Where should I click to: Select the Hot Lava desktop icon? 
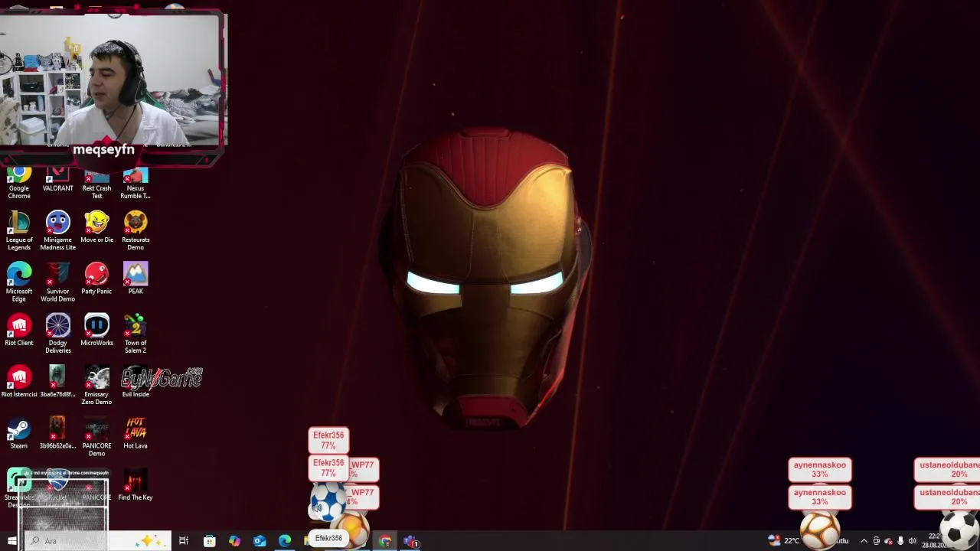(x=136, y=432)
